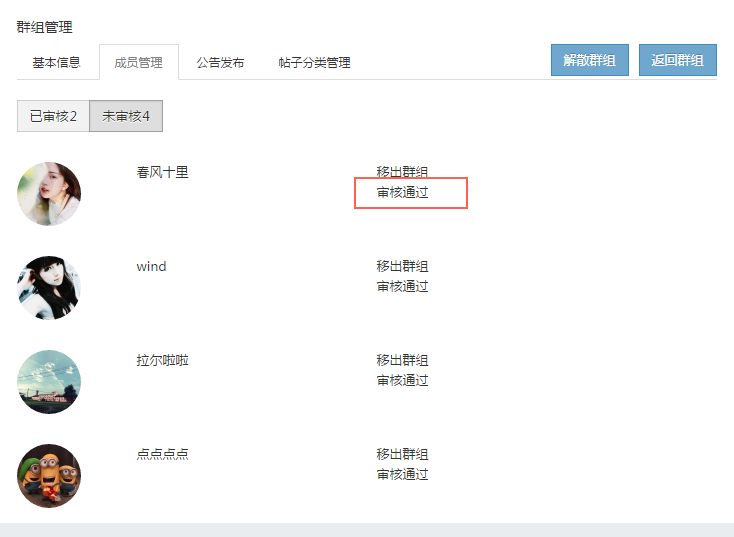Show the 已审核2 member list
The height and width of the screenshot is (537, 734).
coord(53,116)
